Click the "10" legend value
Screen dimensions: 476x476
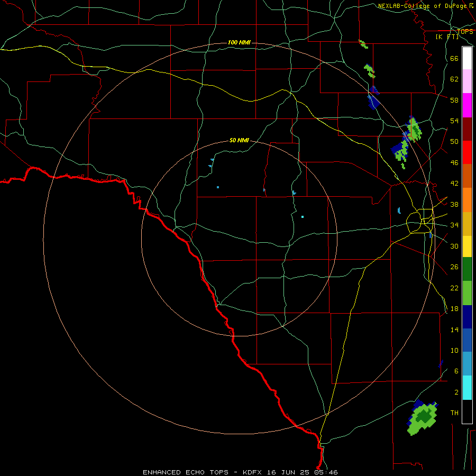(454, 351)
